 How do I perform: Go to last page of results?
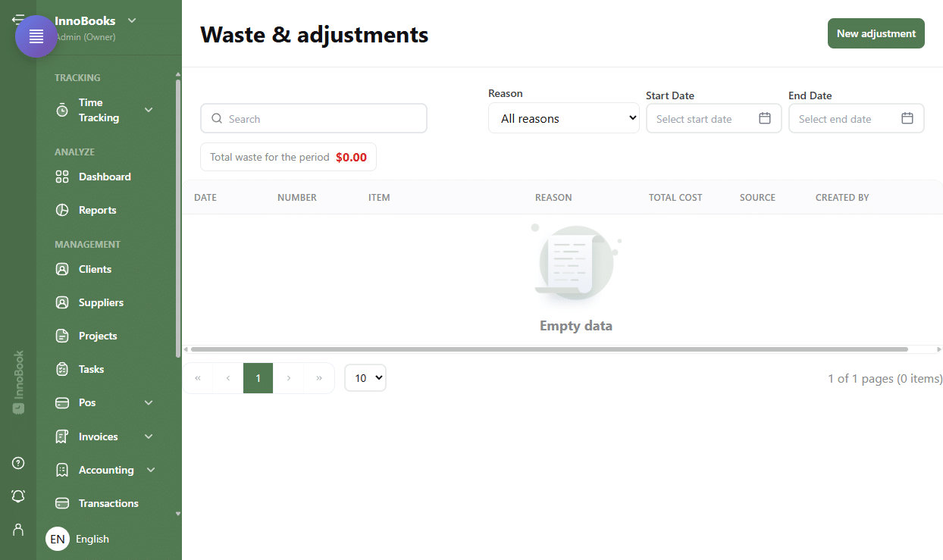pos(319,378)
